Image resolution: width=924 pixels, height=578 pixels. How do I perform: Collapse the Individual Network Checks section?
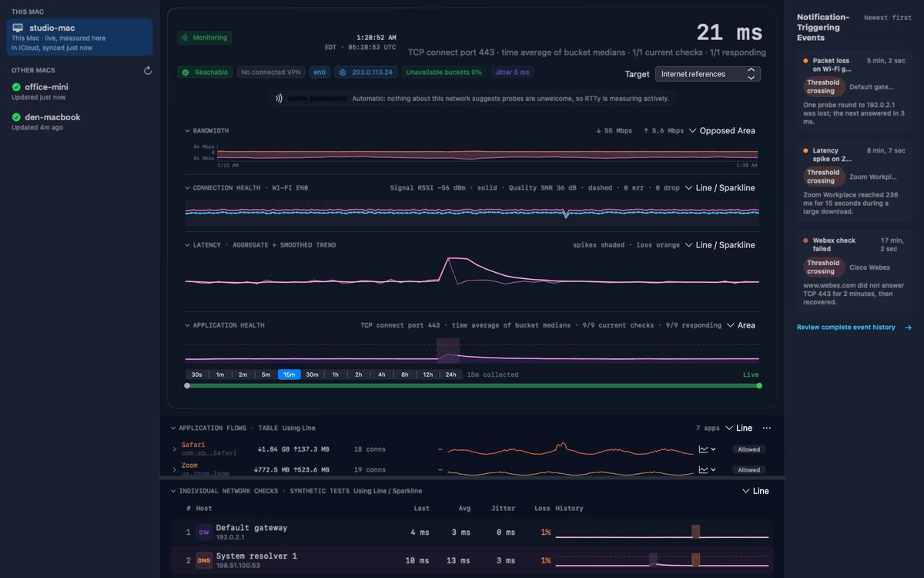click(x=173, y=491)
